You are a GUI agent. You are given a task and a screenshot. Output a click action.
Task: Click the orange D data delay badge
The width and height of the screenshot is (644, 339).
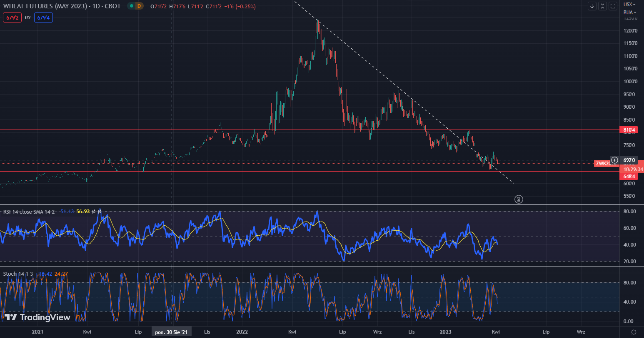click(139, 6)
